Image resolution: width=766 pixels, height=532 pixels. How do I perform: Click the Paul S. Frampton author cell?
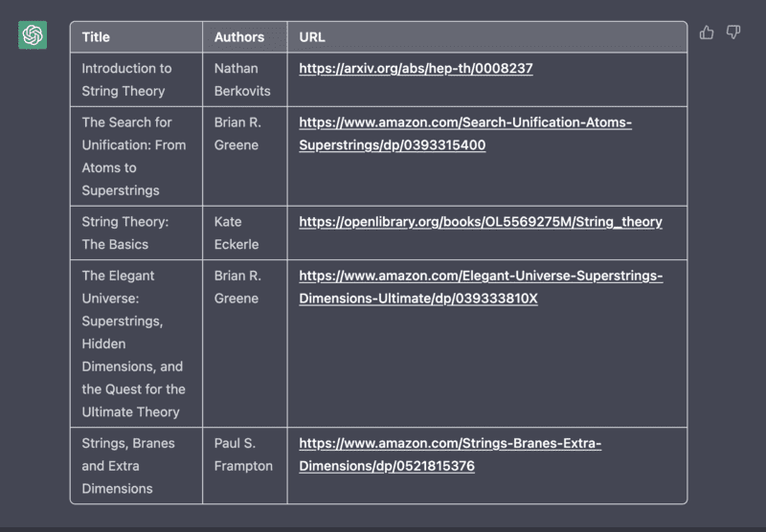(243, 454)
